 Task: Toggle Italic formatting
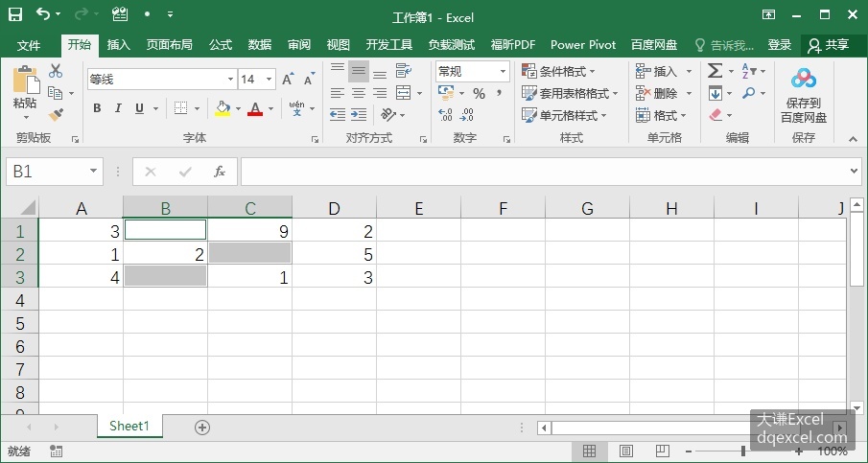[118, 108]
